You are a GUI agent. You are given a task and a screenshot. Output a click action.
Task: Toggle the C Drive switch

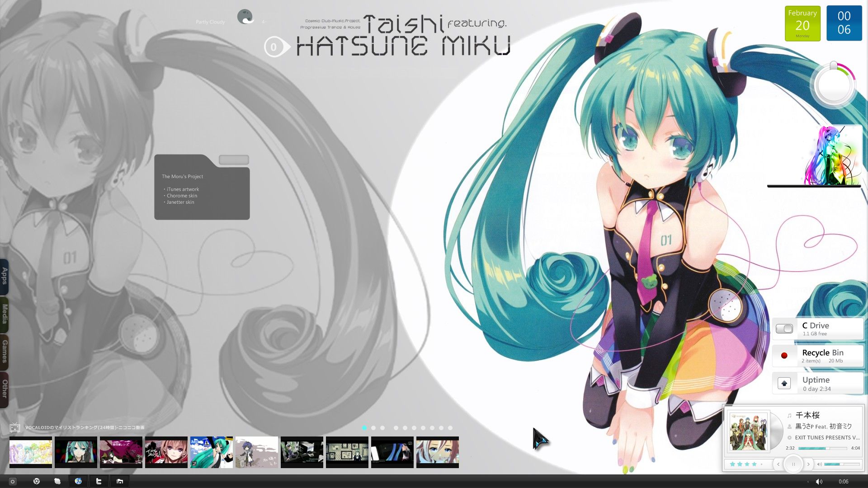[784, 328]
